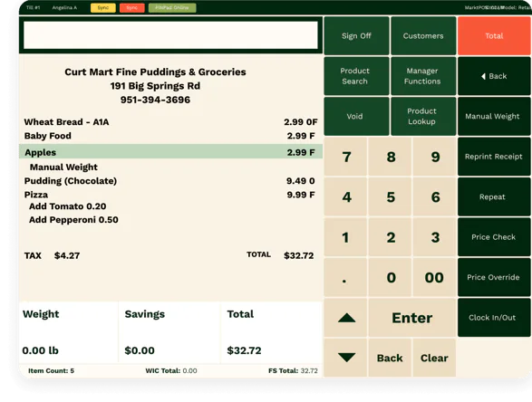Click the TAX $4.27 amount
532x402 pixels.
point(52,255)
